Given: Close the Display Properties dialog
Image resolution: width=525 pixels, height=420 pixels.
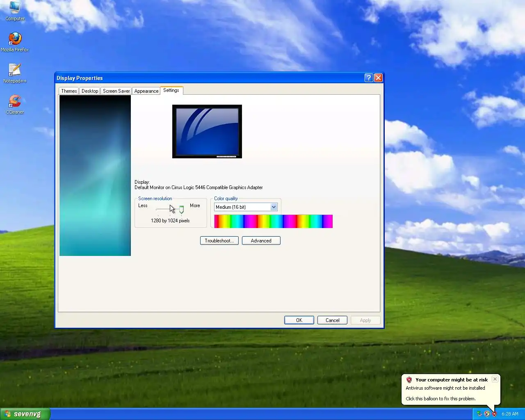Looking at the screenshot, I should (378, 78).
